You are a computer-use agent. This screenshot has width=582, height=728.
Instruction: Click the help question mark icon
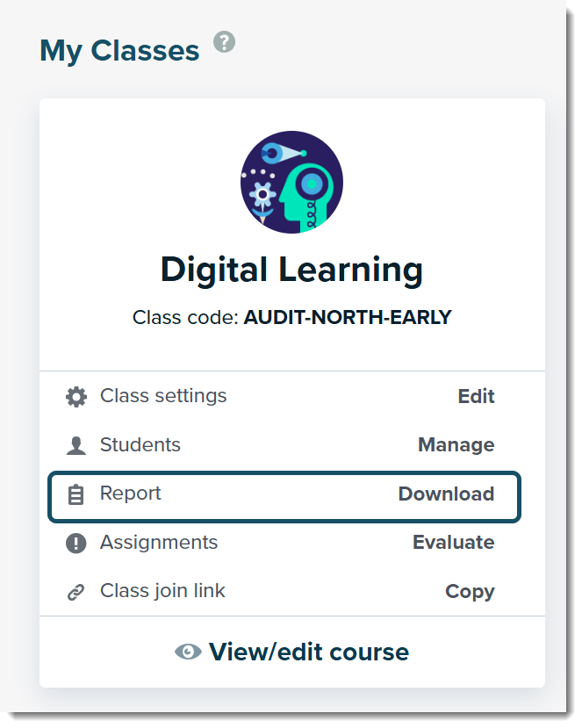coord(224,42)
